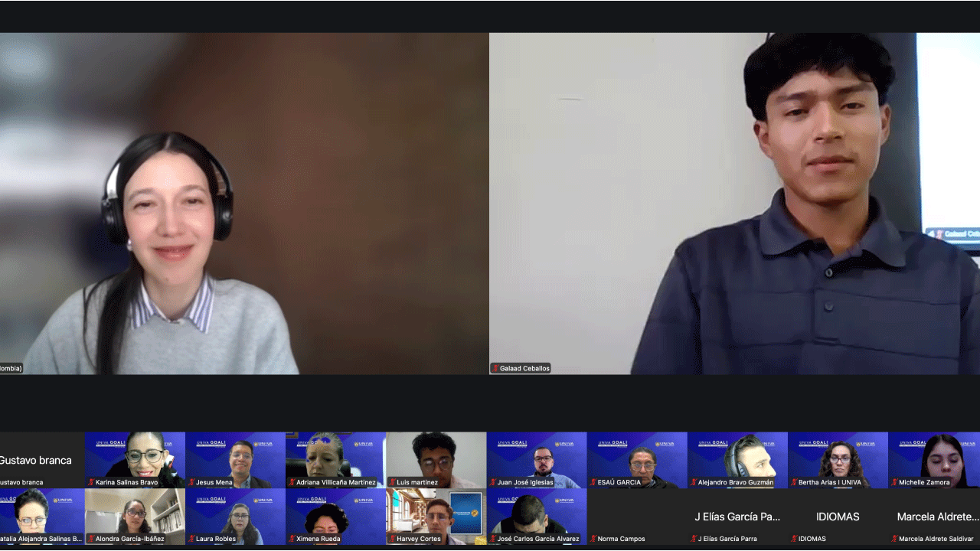
Task: Open Alejandro Bravo Guzmán's video tile
Action: 737,459
